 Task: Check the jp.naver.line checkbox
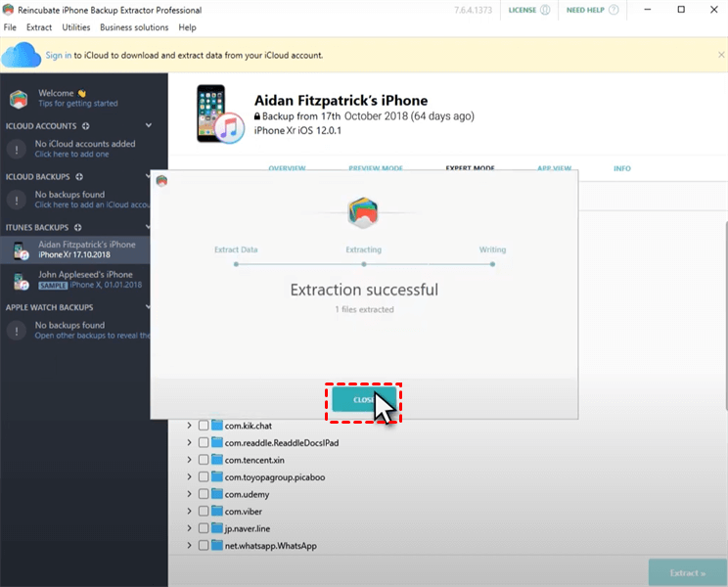pyautogui.click(x=204, y=528)
